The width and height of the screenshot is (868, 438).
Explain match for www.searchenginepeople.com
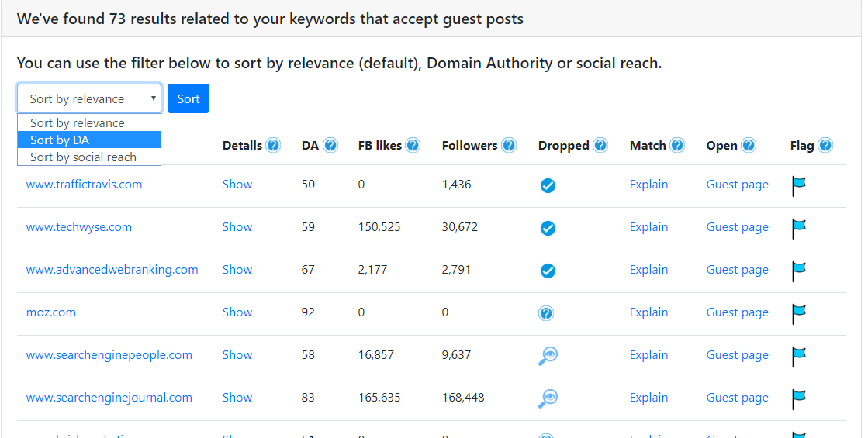coord(648,354)
